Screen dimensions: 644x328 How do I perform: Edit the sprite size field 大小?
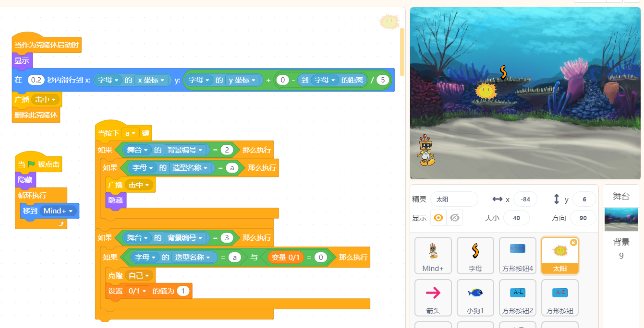point(516,218)
